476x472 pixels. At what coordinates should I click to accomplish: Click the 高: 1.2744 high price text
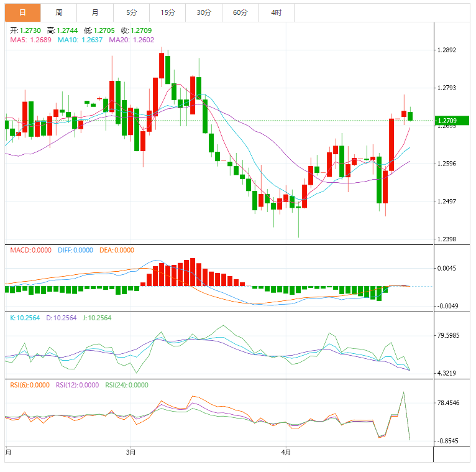coord(63,30)
